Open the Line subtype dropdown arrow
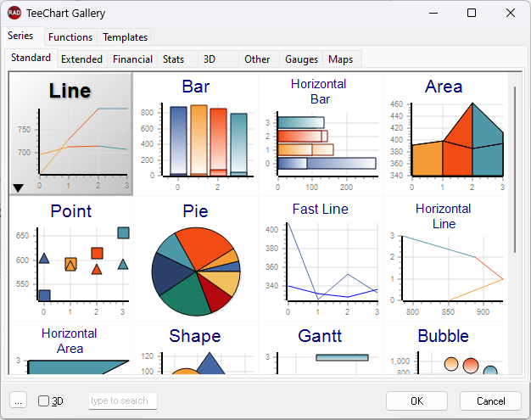Viewport: 531px width, 420px height. coord(18,188)
